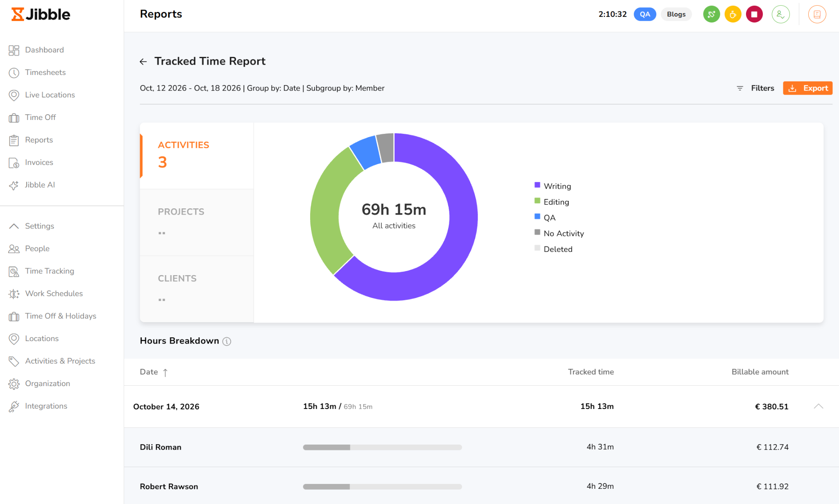Collapse October 14, 2026 row
This screenshot has width=839, height=504.
(819, 406)
